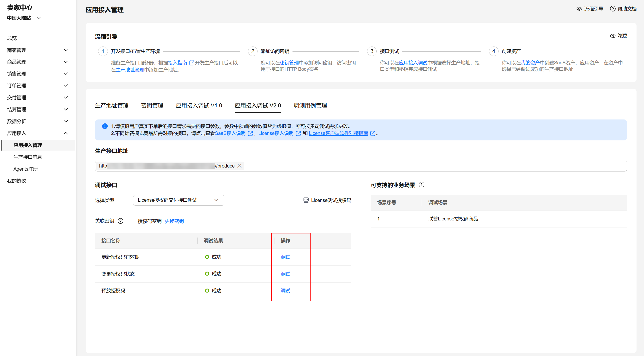This screenshot has height=356, width=644.
Task: Switch to the 密钥管理 tab
Action: [152, 105]
